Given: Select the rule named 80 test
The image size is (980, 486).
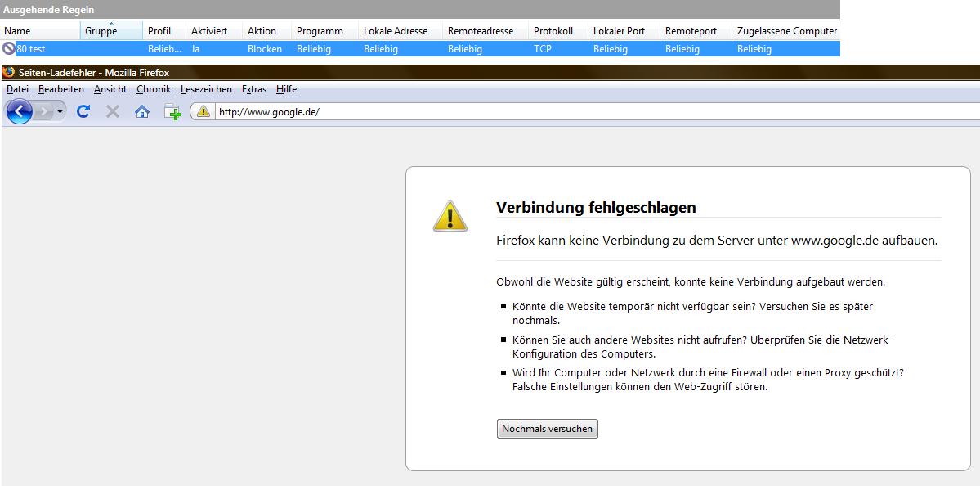Looking at the screenshot, I should [x=420, y=49].
